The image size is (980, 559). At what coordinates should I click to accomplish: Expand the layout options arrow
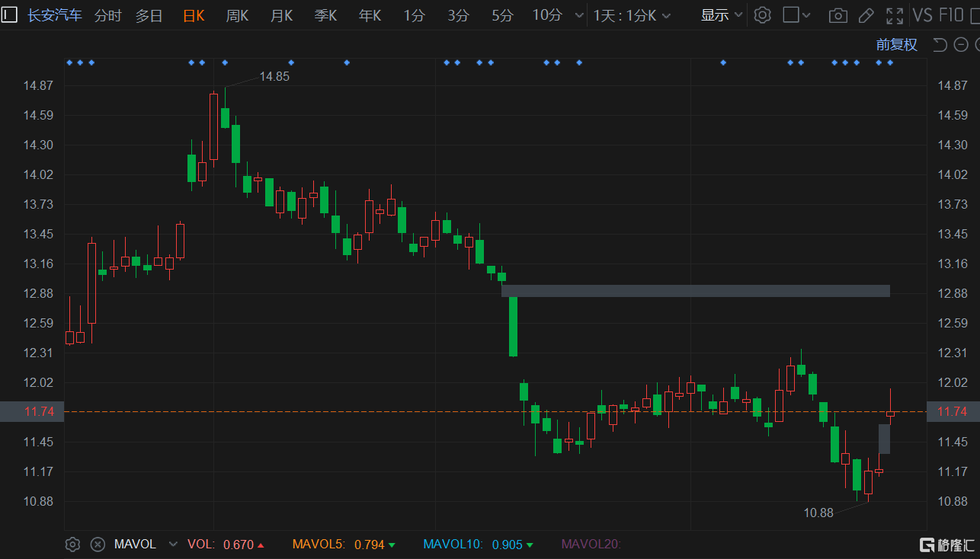click(808, 15)
